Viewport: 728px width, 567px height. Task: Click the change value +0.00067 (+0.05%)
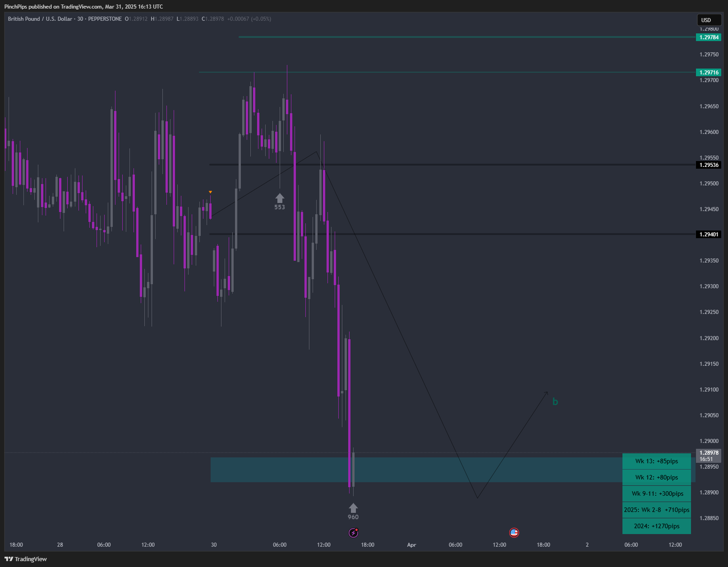[x=249, y=19]
